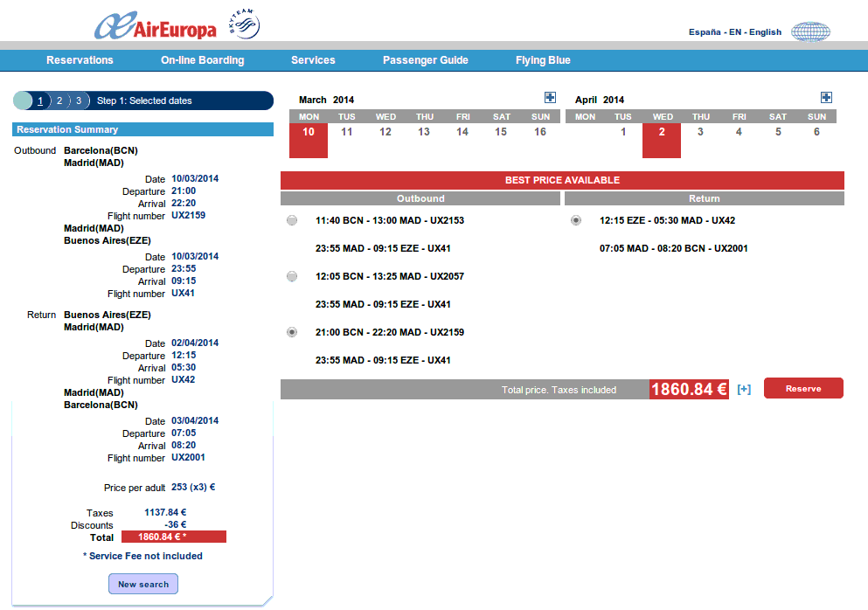The height and width of the screenshot is (610, 868).
Task: Click the SkyTeam alliance logo
Action: click(x=244, y=24)
